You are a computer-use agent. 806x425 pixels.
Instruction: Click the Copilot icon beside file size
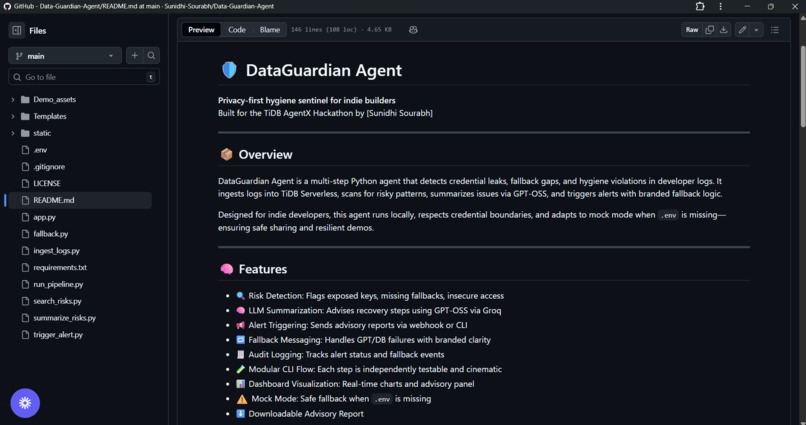(x=413, y=30)
